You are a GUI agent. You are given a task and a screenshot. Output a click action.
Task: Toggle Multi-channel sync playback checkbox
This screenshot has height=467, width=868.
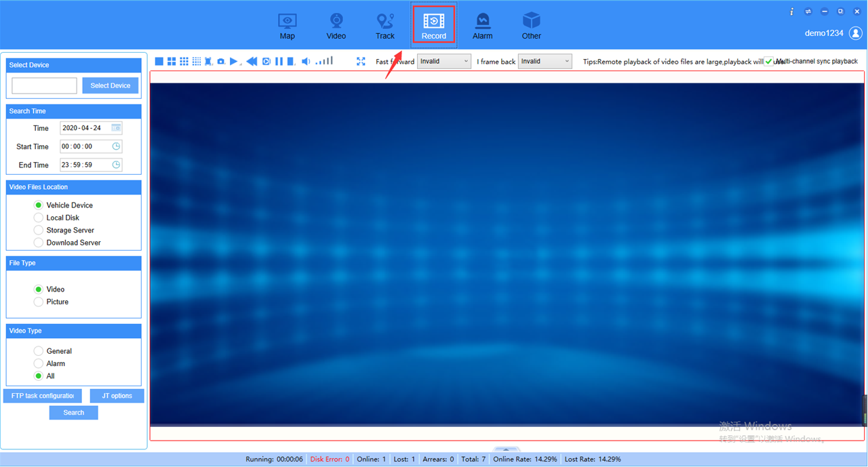(x=769, y=62)
